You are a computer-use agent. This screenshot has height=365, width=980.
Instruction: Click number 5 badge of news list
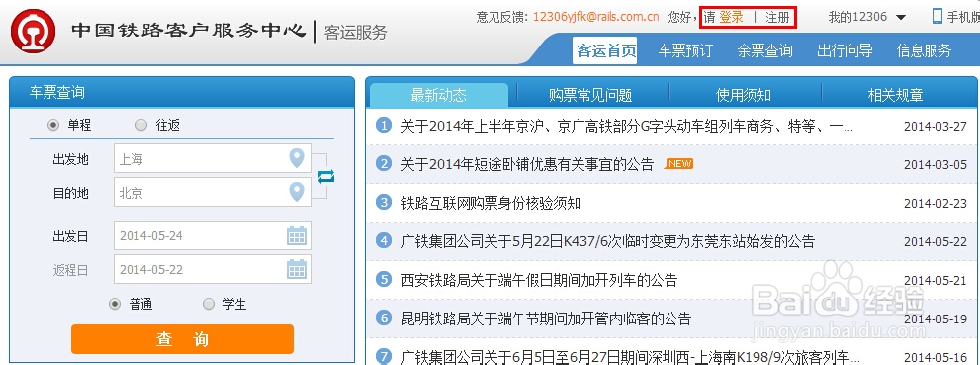(x=383, y=279)
